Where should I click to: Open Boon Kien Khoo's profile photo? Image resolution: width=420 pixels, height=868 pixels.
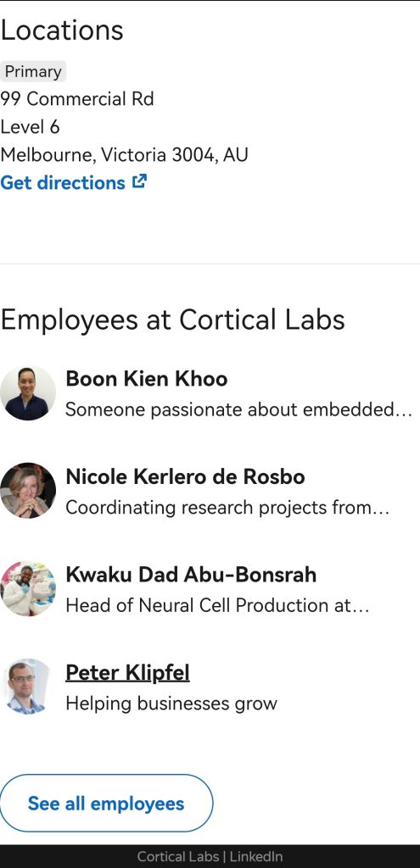pyautogui.click(x=28, y=393)
